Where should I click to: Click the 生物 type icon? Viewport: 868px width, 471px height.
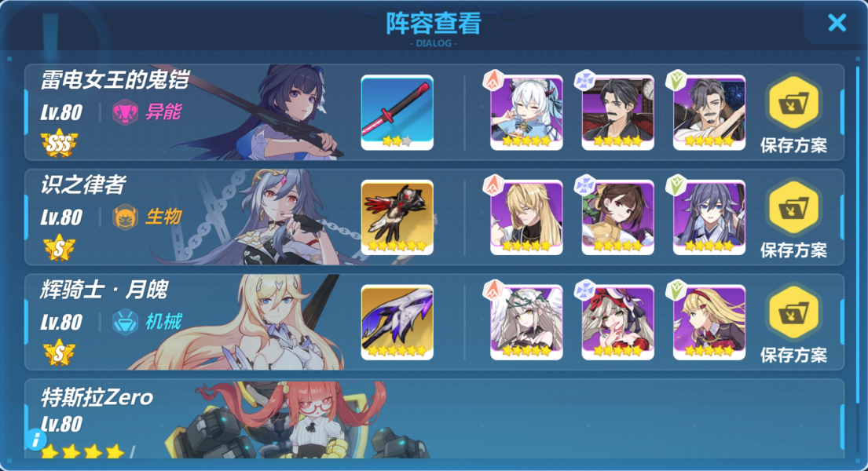[126, 217]
